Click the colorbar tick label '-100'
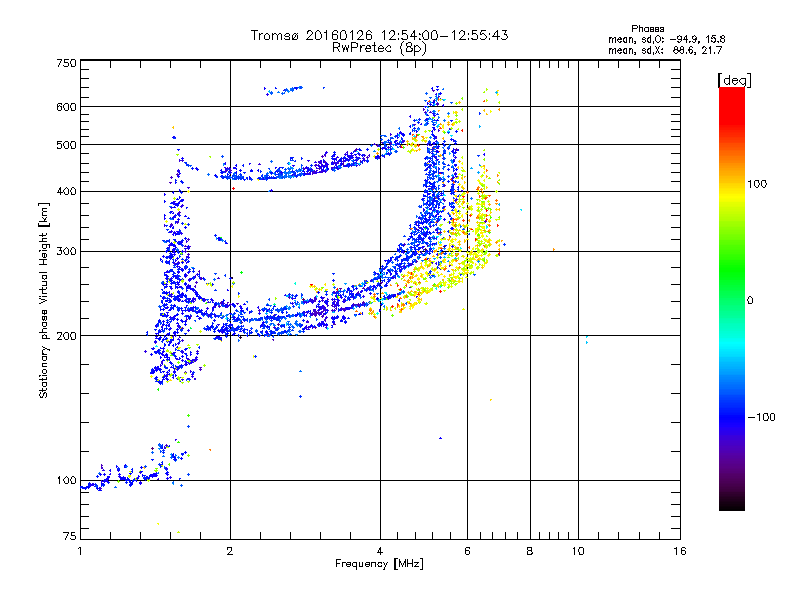The image size is (800, 600). click(761, 417)
